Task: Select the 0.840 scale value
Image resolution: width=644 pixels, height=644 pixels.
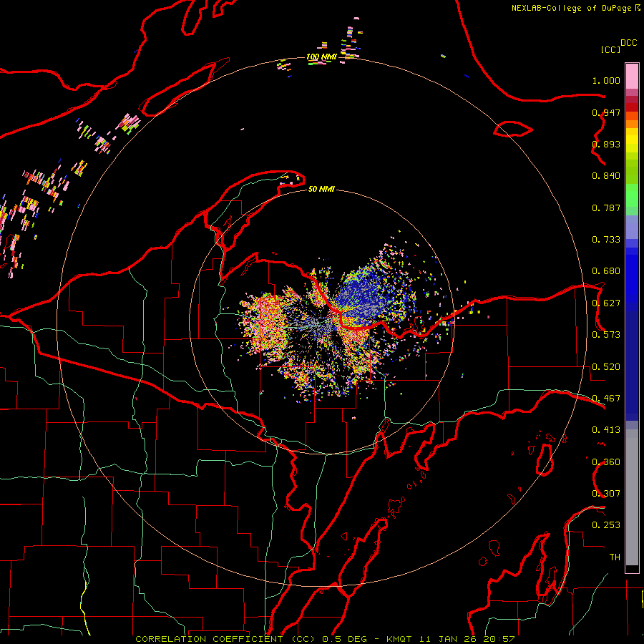Action: pyautogui.click(x=606, y=176)
